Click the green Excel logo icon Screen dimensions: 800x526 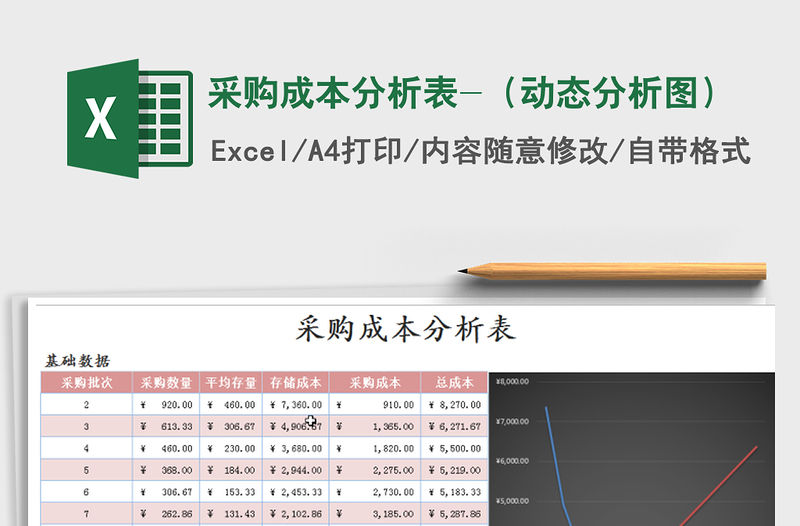click(129, 119)
